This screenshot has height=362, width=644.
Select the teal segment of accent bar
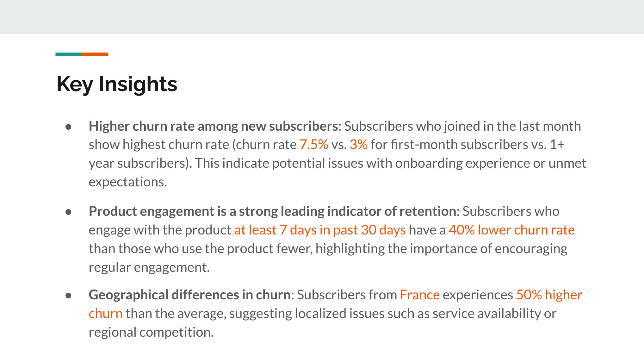click(69, 54)
